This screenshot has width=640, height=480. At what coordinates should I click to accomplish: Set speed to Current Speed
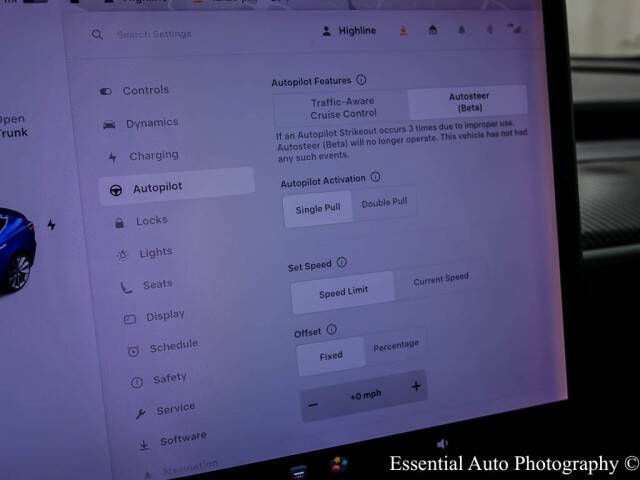point(441,279)
